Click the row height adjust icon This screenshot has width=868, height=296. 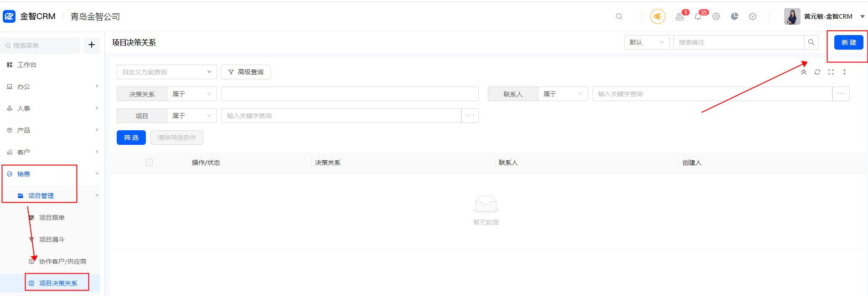click(x=844, y=72)
